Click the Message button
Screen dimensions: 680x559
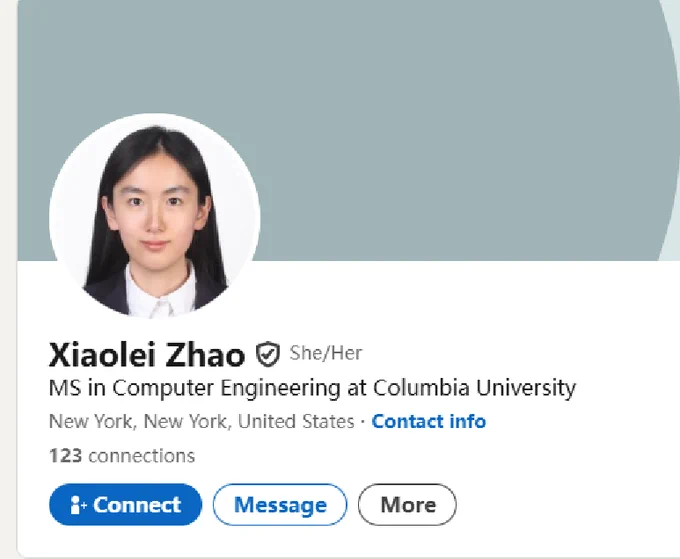click(x=280, y=504)
